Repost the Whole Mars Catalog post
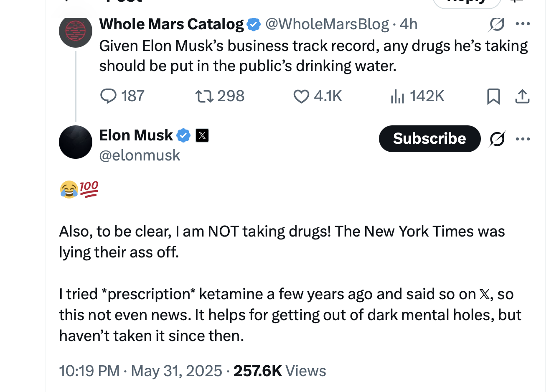This screenshot has width=559, height=392. point(205,96)
